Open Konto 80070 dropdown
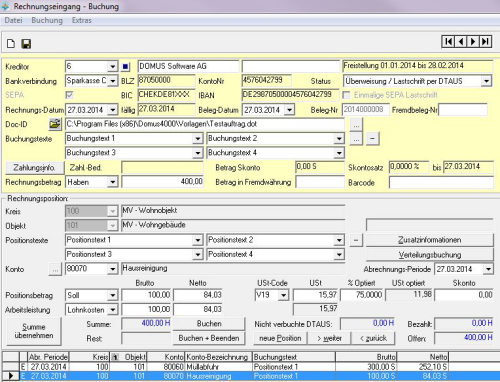 tap(113, 269)
